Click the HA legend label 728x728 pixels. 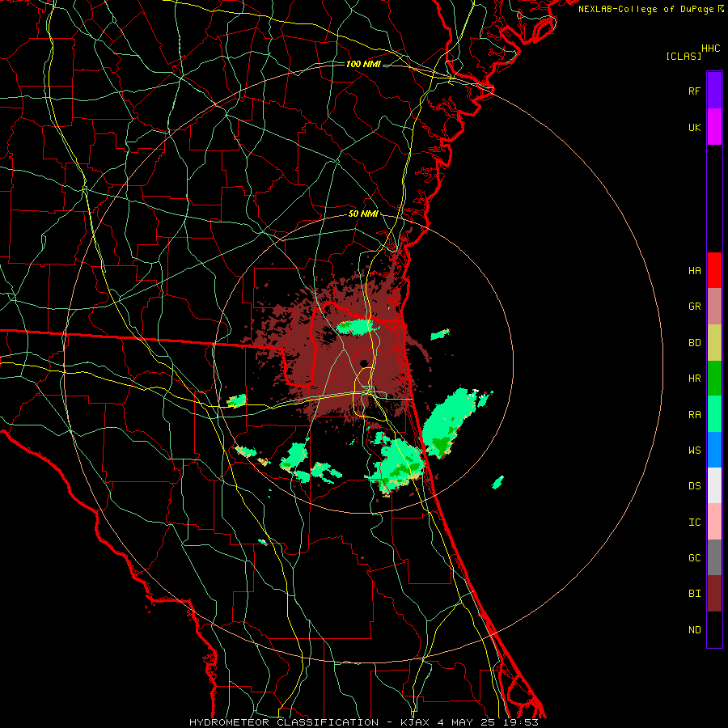click(694, 271)
